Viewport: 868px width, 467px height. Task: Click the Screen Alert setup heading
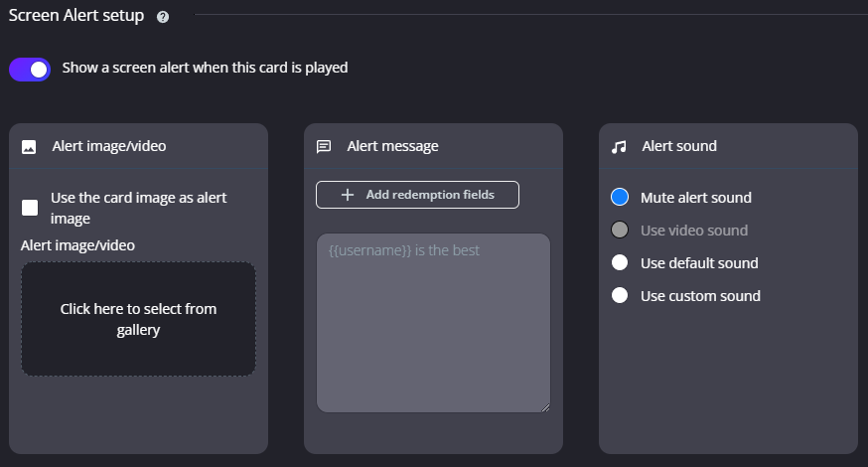tap(76, 16)
